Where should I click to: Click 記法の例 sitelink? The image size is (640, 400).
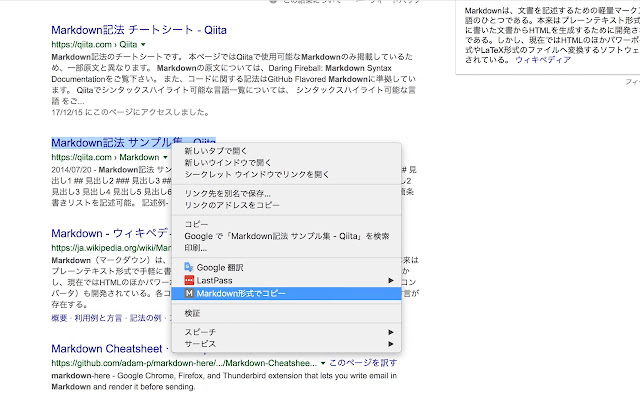pos(145,318)
